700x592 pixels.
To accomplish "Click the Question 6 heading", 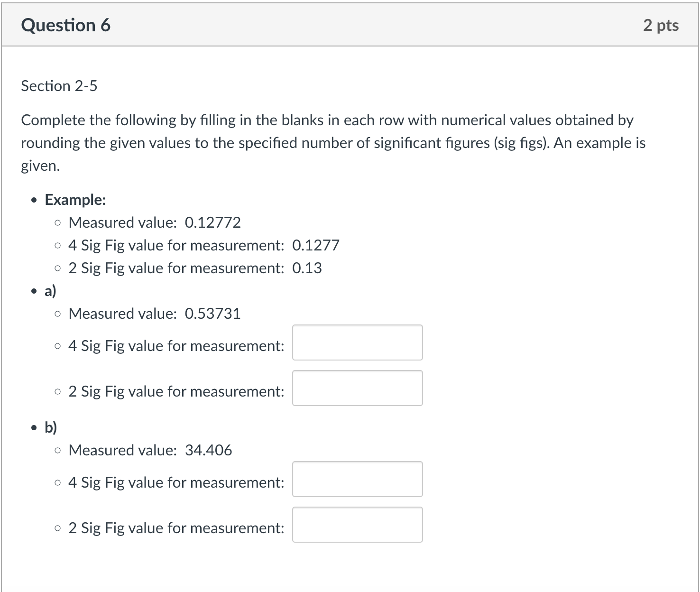I will pyautogui.click(x=66, y=25).
